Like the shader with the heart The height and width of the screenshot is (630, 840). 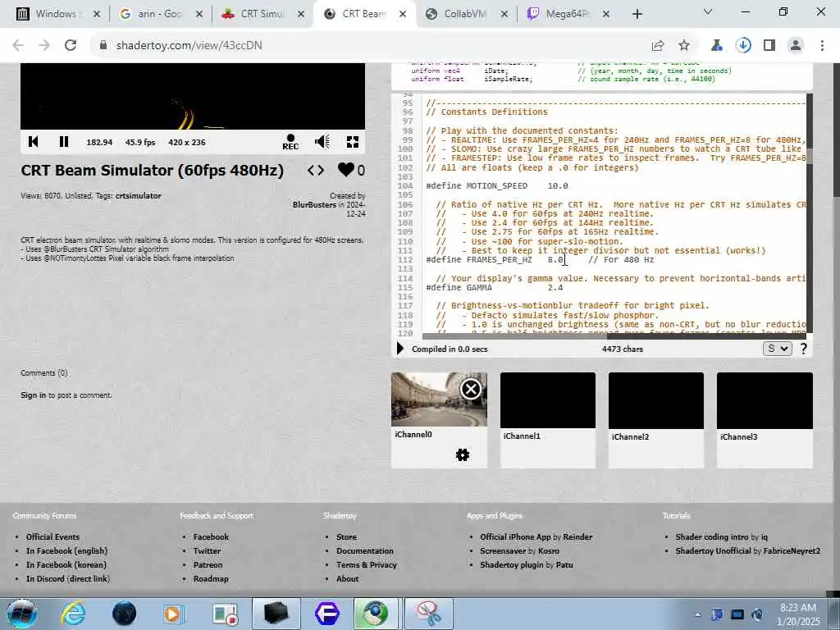click(x=346, y=170)
